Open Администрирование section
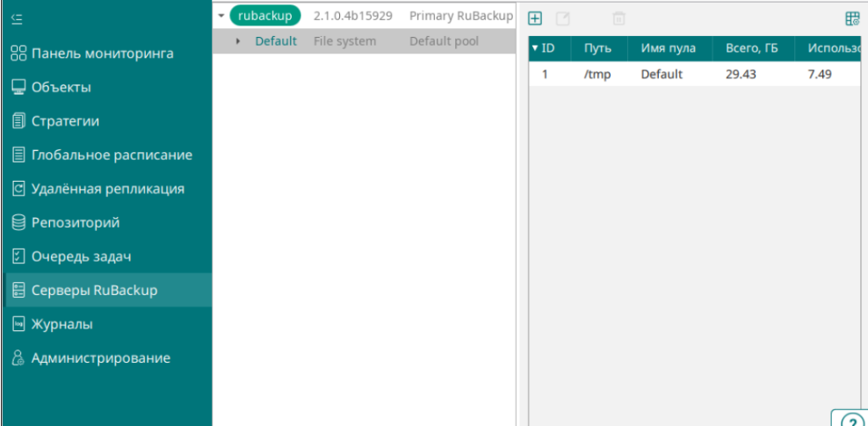The height and width of the screenshot is (426, 868). (101, 358)
